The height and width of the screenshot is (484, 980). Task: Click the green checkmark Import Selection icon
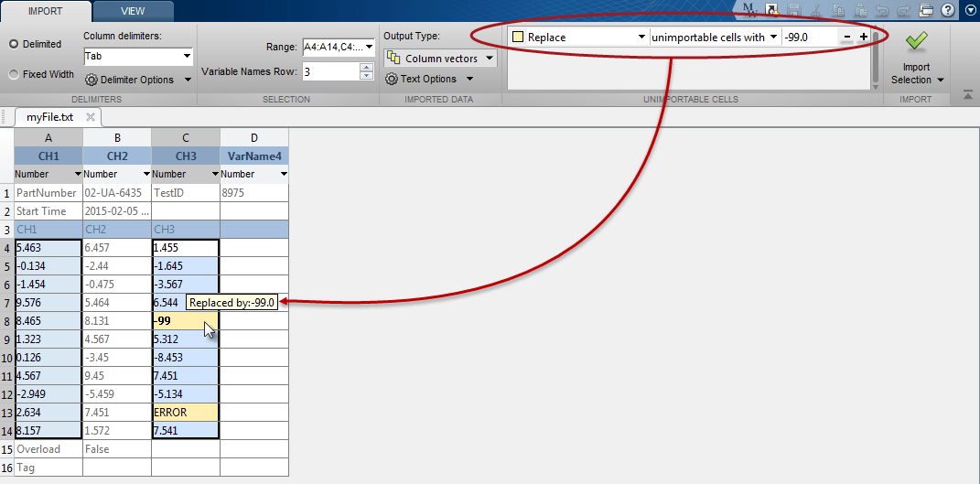point(916,42)
